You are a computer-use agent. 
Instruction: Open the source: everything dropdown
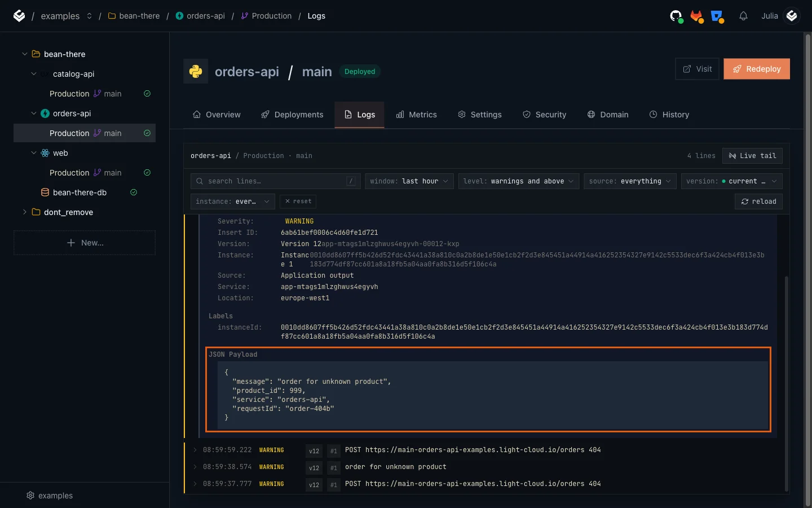tap(630, 181)
